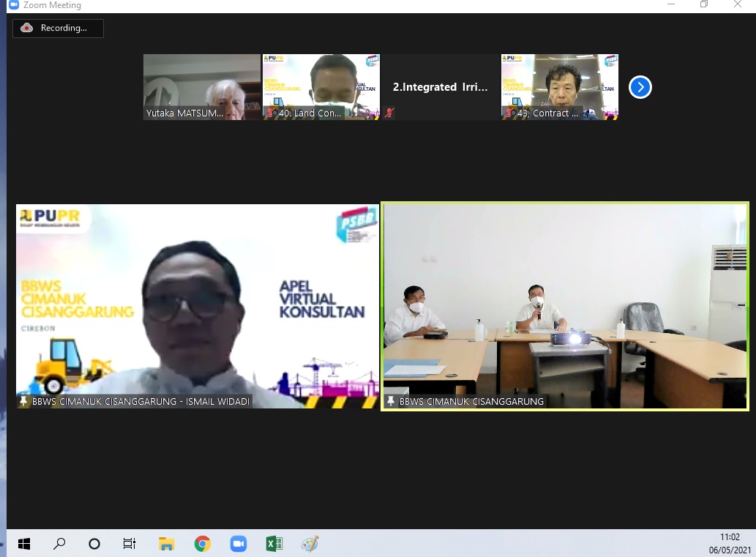Restore down the Zoom Meeting window
Image resolution: width=756 pixels, height=557 pixels.
click(704, 4)
